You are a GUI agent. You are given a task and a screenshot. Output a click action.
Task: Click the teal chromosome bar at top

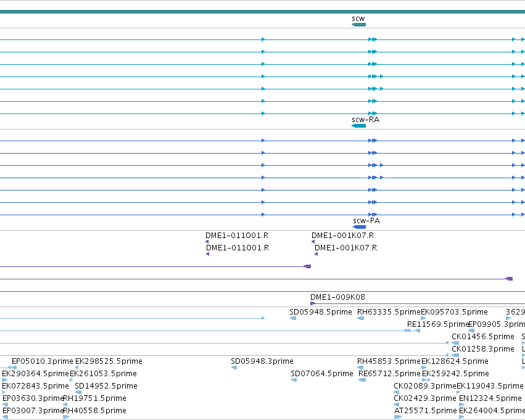point(263,12)
